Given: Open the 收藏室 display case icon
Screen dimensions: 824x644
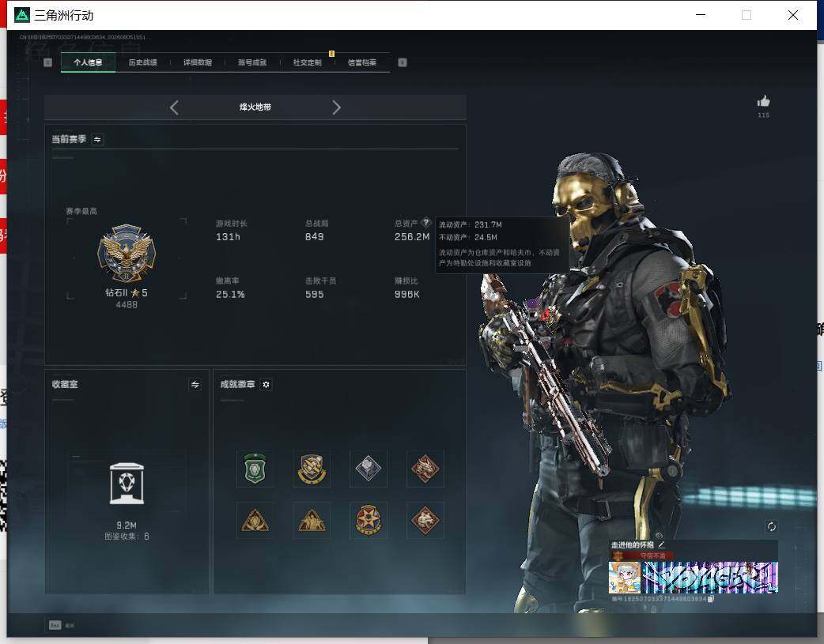Looking at the screenshot, I should pos(127,484).
